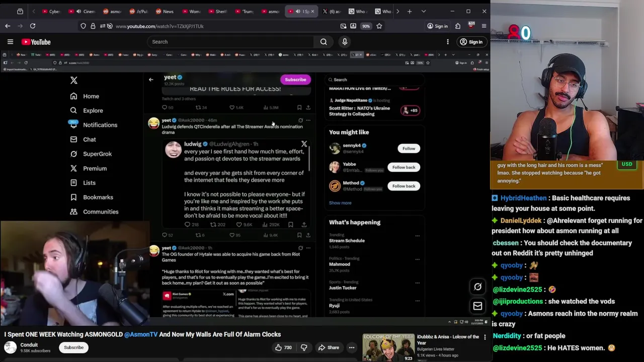Open the browser zoom 90% indicator
644x362 pixels.
(366, 26)
